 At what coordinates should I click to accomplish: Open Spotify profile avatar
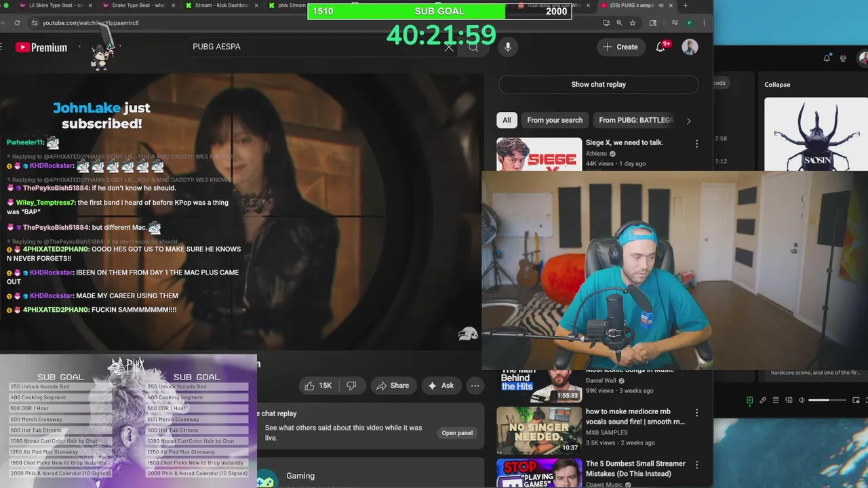[863, 58]
